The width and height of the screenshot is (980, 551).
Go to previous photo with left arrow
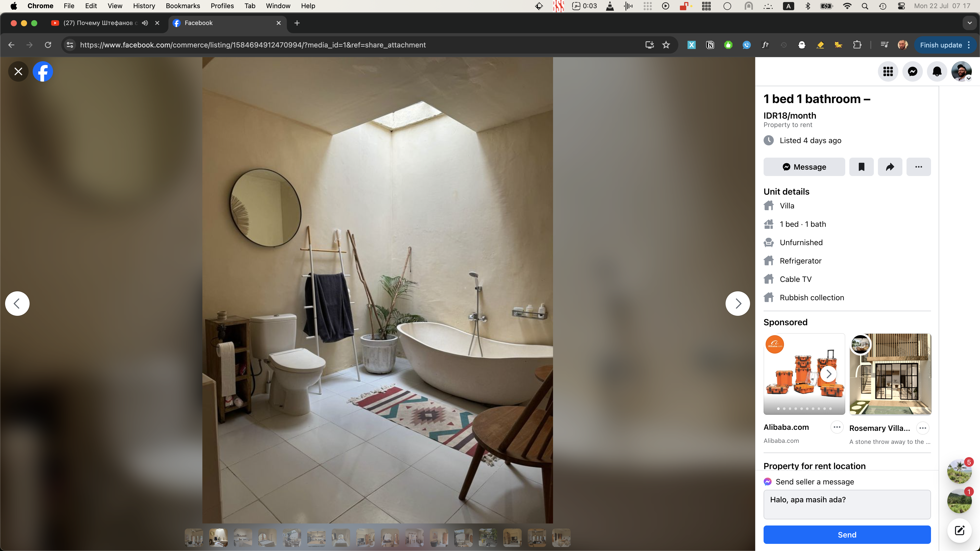pos(17,304)
